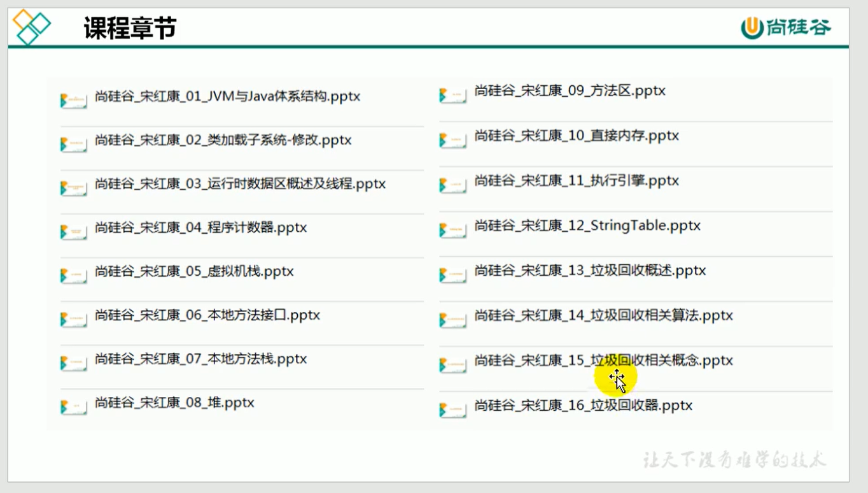Viewport: 868px width, 493px height.
Task: Select file name 尚硅谷_宋红康_02_类加载子系统-修改.pptx
Action: pyautogui.click(x=223, y=140)
